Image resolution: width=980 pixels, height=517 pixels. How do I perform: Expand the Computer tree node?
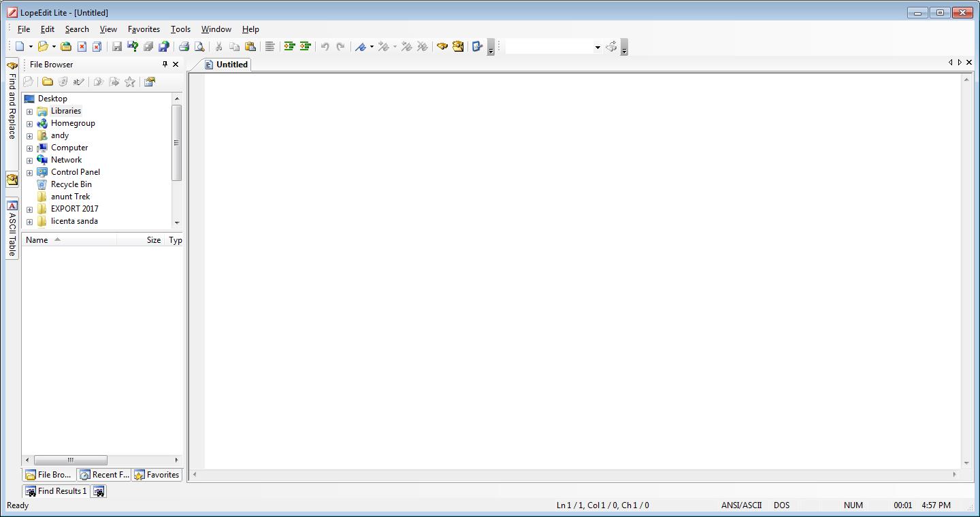click(29, 148)
